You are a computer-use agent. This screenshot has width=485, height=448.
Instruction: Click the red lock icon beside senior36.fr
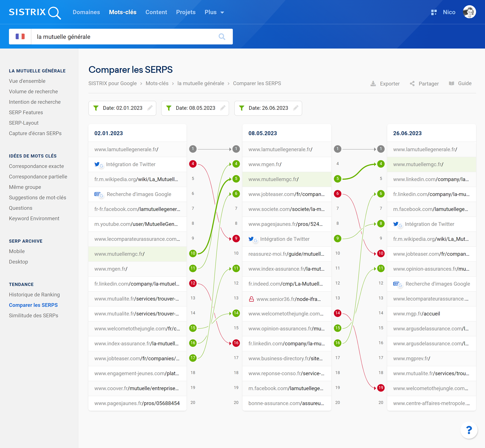pos(251,299)
